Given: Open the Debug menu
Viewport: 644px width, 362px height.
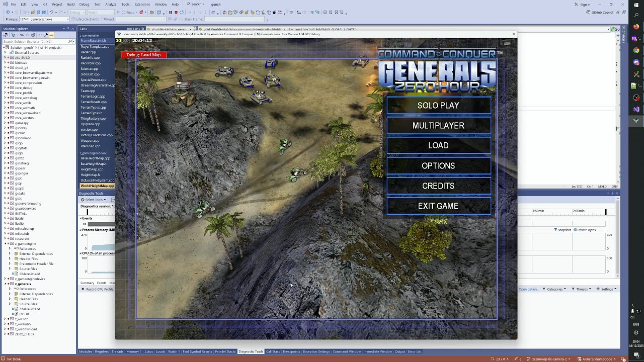Looking at the screenshot, I should coord(84,4).
